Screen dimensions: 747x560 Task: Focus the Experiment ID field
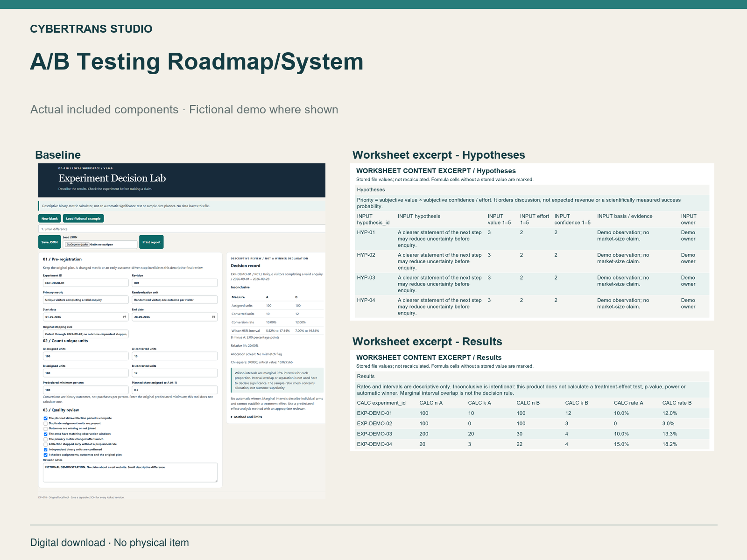[x=85, y=283]
